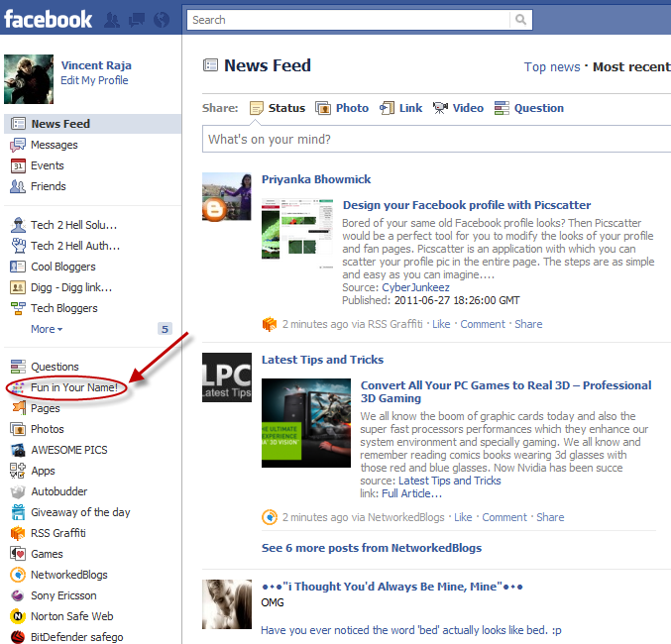The width and height of the screenshot is (671, 644).
Task: Click the LPC Latest Tips avatar
Action: (x=227, y=377)
